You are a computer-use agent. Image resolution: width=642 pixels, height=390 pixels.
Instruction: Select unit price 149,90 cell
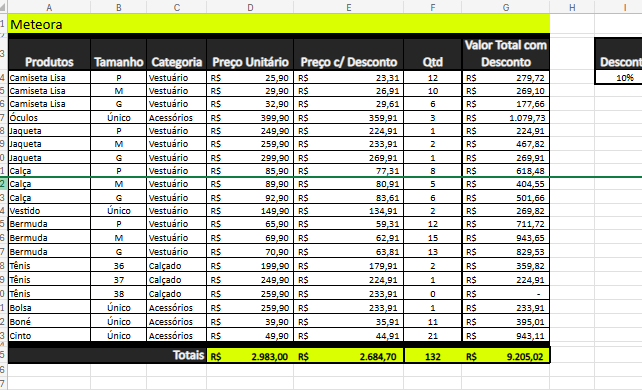pos(250,211)
